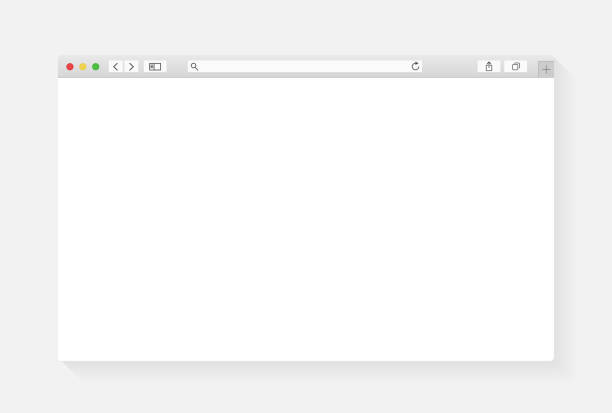Enter full screen with the green button
This screenshot has width=612, height=413.
coord(96,67)
